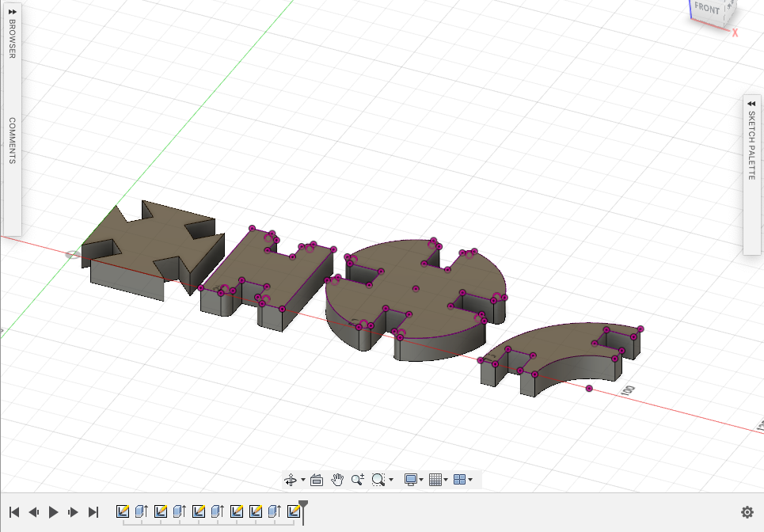Viewport: 764px width, 532px height.
Task: Activate the Look At tool
Action: coord(317,480)
